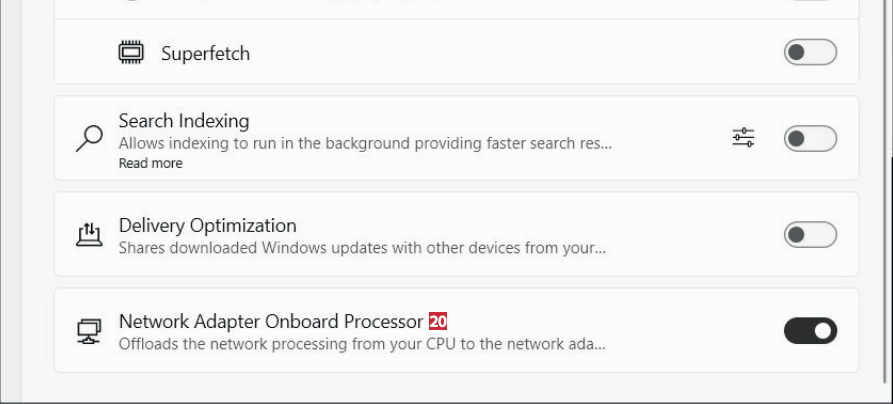This screenshot has width=893, height=404.
Task: Enable the Delivery Optimization switch
Action: coord(809,235)
